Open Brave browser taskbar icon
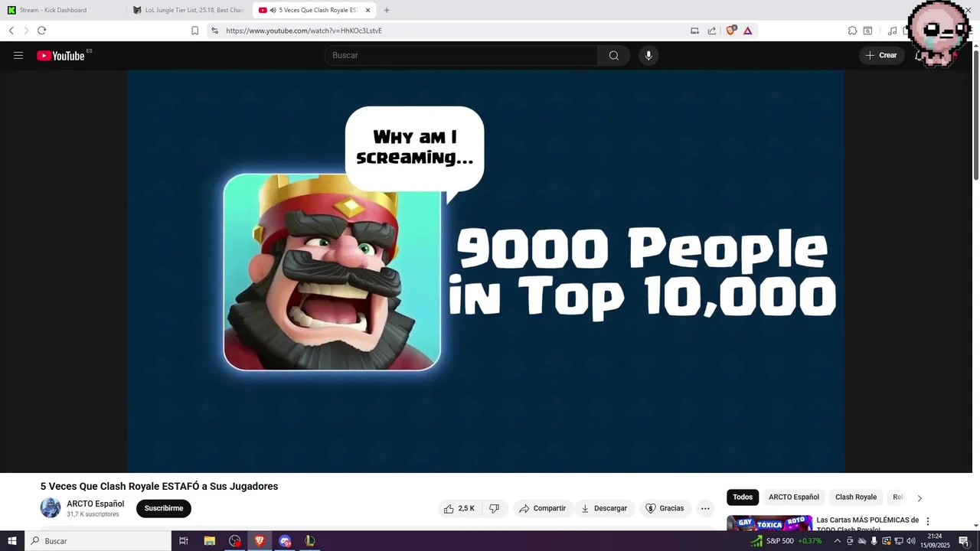This screenshot has height=551, width=980. [260, 541]
